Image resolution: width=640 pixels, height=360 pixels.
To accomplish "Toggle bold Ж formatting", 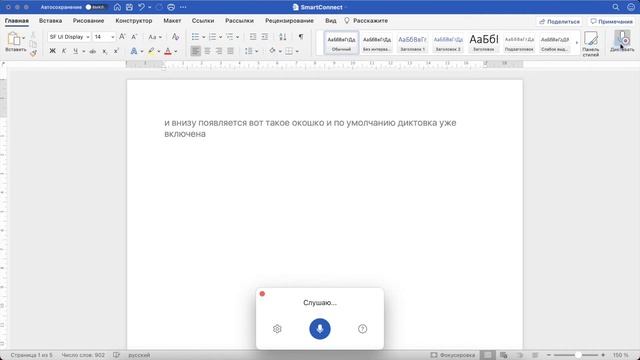I will pyautogui.click(x=52, y=51).
